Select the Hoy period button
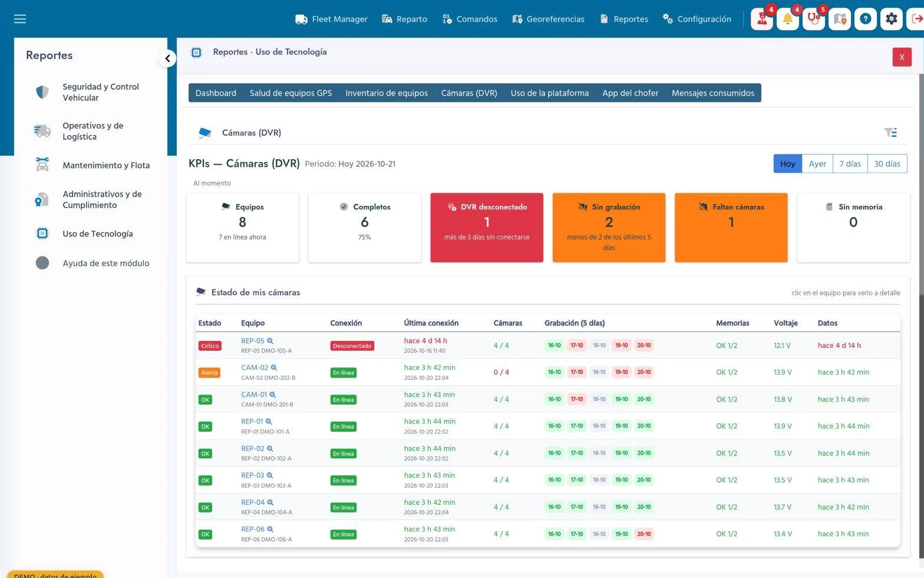924x578 pixels. click(x=788, y=164)
